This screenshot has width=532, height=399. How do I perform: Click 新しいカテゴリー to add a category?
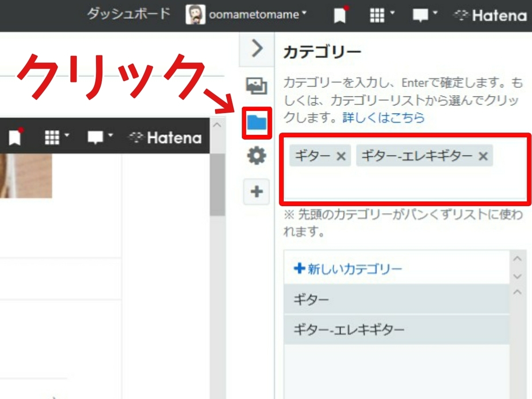(348, 269)
